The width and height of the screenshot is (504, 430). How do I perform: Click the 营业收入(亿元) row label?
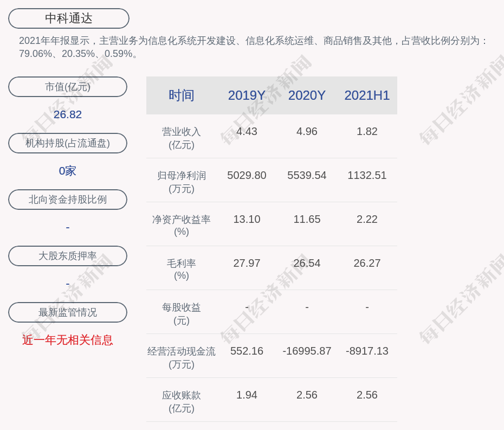click(181, 138)
